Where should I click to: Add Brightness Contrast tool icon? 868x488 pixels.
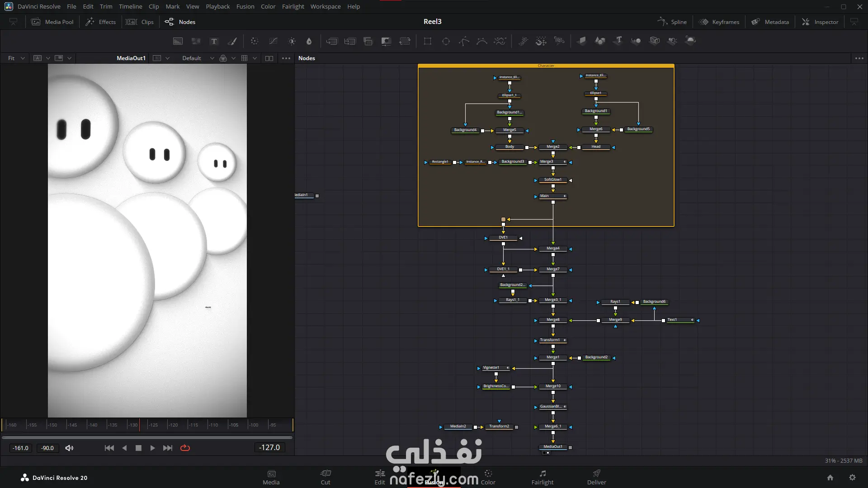(x=292, y=41)
